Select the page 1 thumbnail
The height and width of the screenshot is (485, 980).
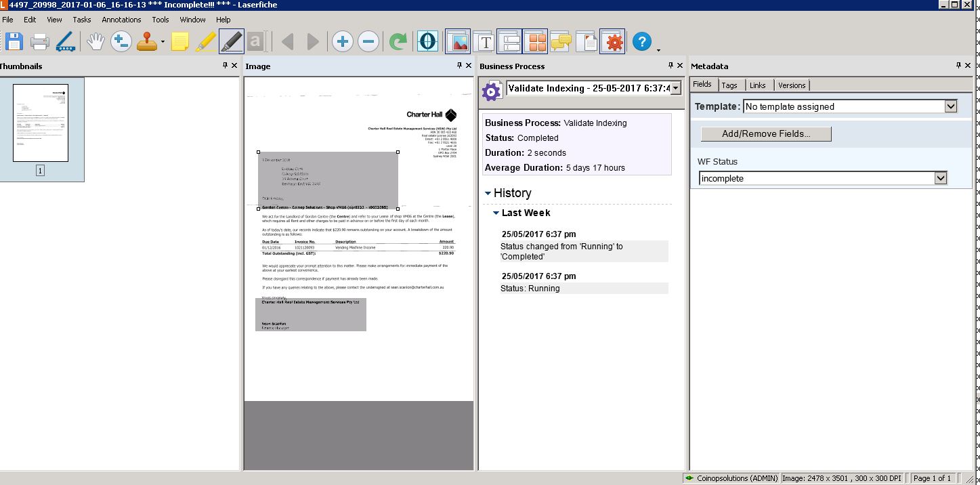coord(41,123)
